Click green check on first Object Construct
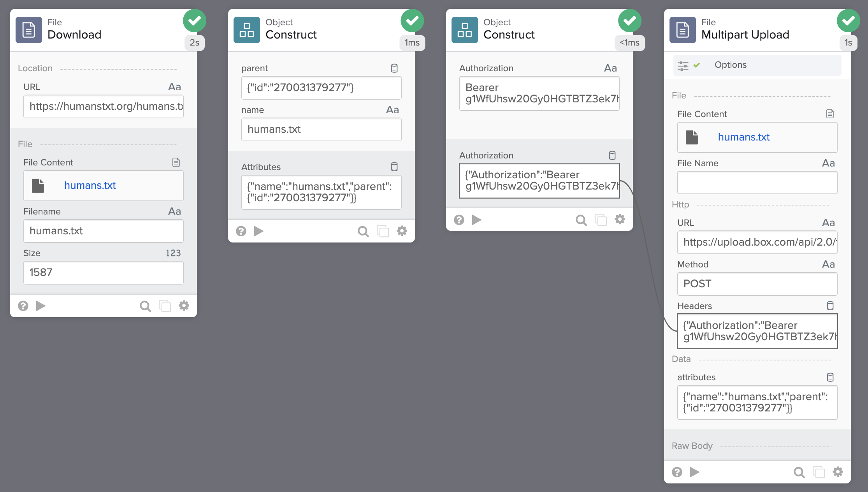Viewport: 868px width, 492px height. point(412,21)
